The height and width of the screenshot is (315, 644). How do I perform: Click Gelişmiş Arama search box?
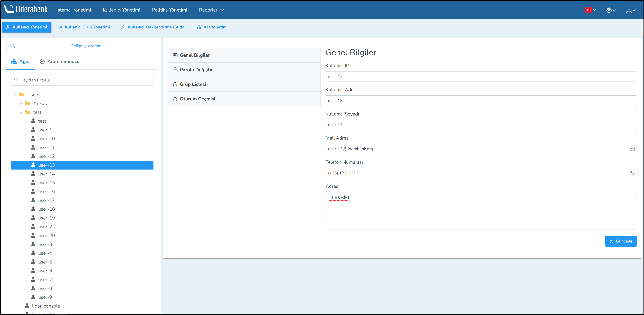click(x=85, y=46)
